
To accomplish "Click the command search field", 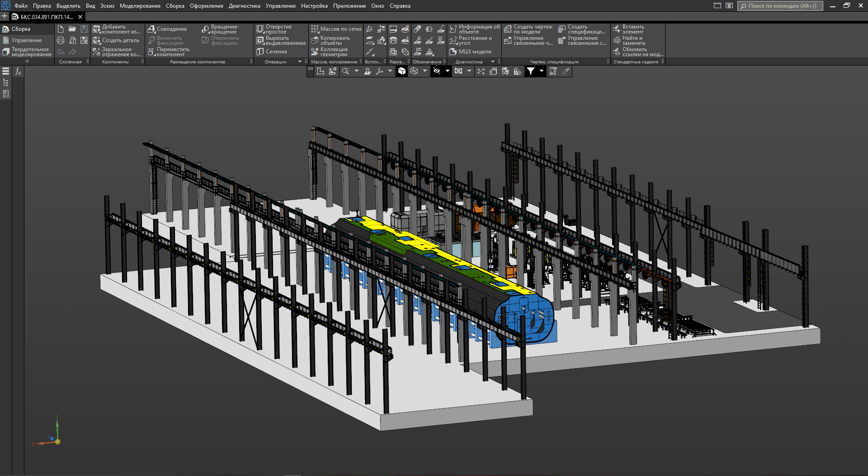I will [x=782, y=6].
